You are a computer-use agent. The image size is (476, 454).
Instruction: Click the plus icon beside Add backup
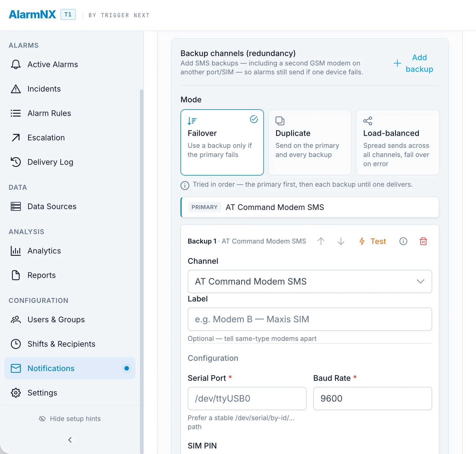pos(397,63)
